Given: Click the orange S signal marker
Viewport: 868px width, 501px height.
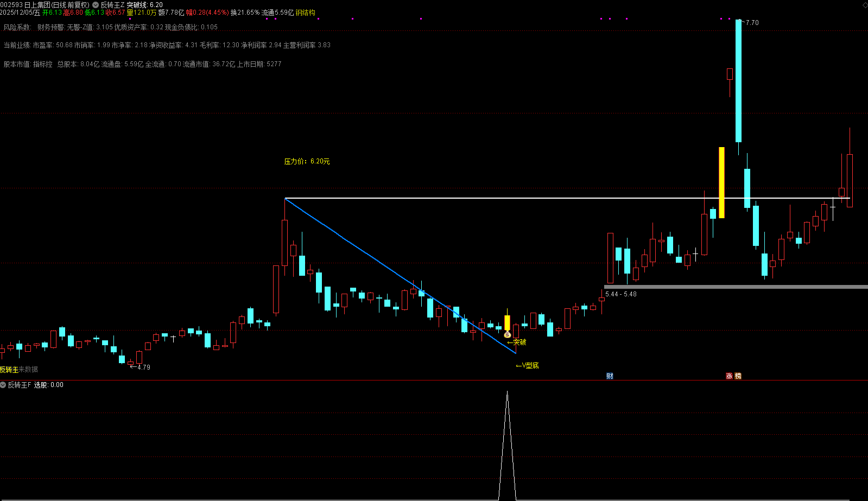Looking at the screenshot, I should (x=508, y=335).
